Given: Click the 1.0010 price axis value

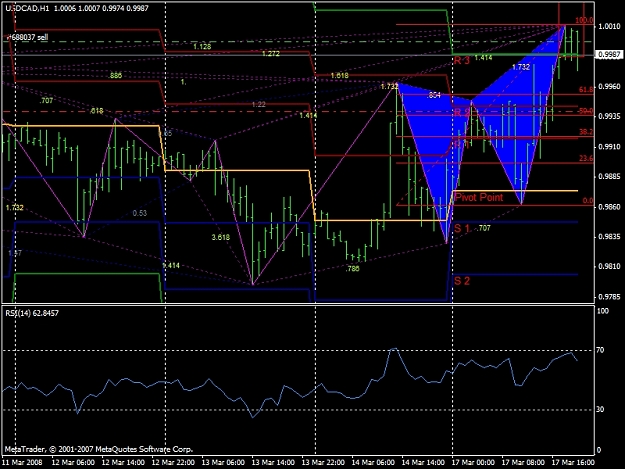Looking at the screenshot, I should (x=609, y=26).
